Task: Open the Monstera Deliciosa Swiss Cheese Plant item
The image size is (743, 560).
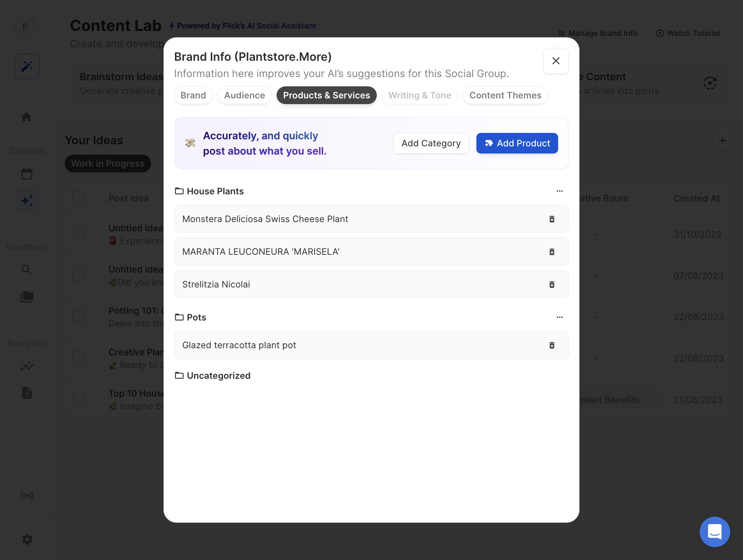Action: click(x=371, y=219)
